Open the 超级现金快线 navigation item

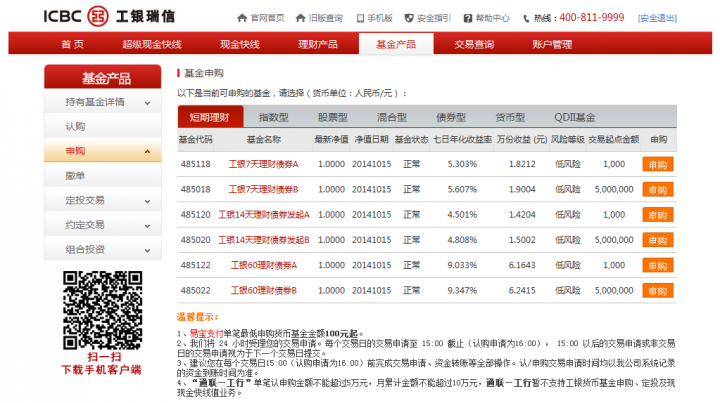152,44
